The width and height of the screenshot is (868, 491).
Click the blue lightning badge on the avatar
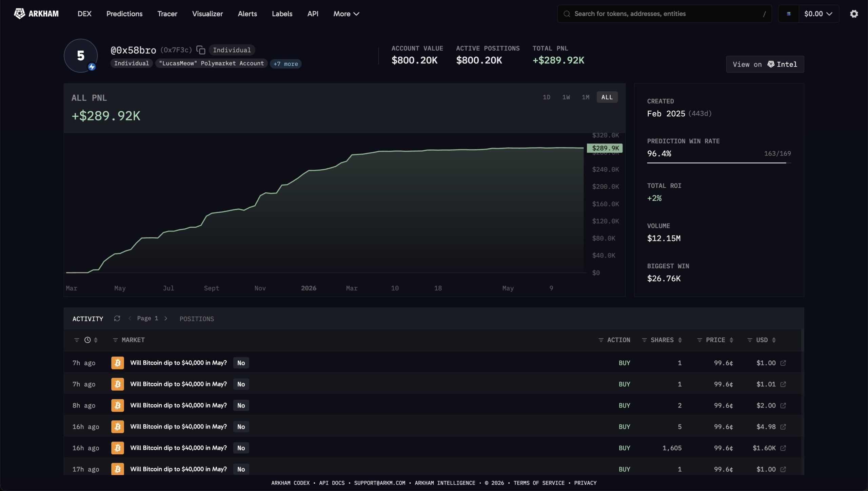pos(92,67)
